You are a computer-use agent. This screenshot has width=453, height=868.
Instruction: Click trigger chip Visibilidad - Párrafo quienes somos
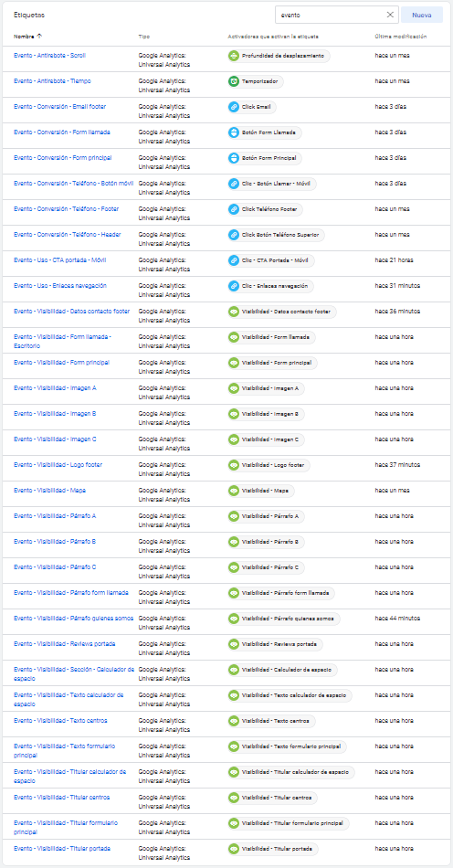(x=284, y=619)
